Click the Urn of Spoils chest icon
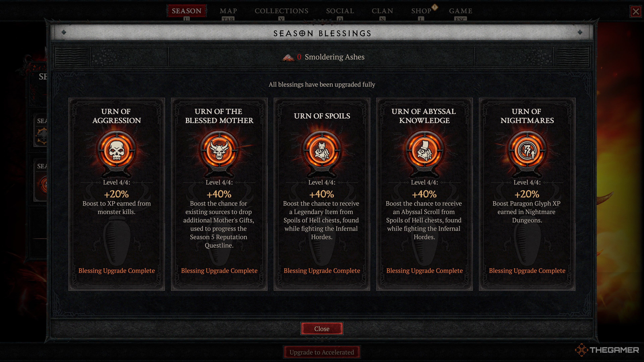Image resolution: width=644 pixels, height=362 pixels. click(x=322, y=151)
